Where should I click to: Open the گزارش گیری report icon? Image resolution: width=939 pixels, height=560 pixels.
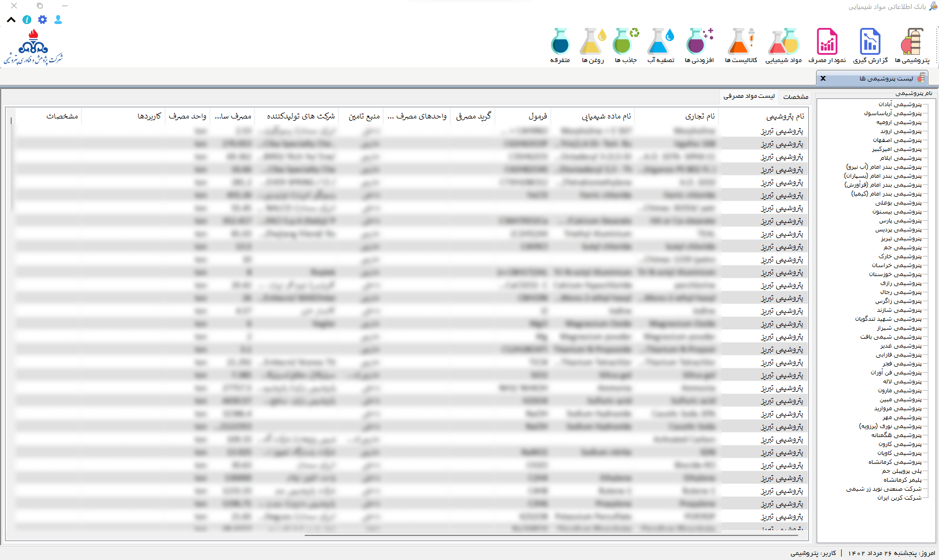pyautogui.click(x=870, y=46)
